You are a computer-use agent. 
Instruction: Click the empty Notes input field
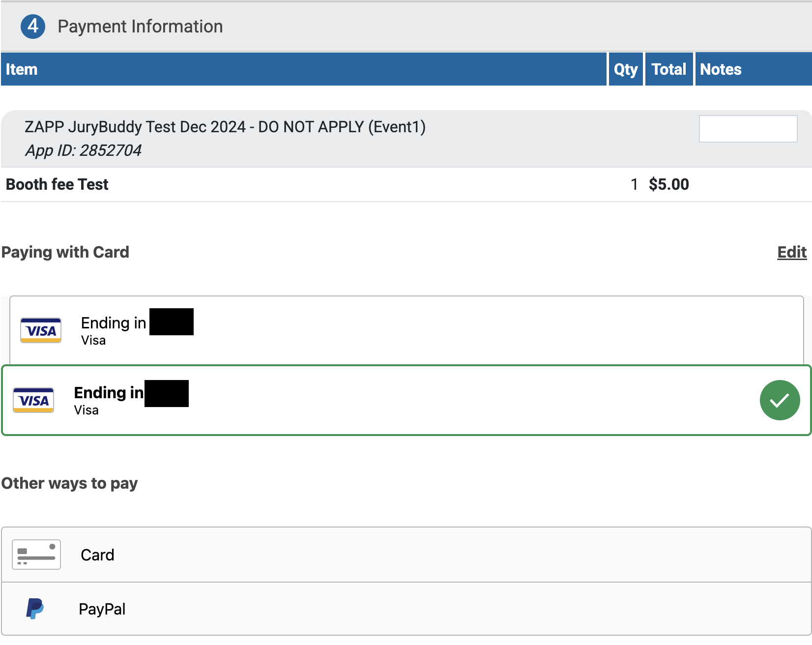click(x=748, y=129)
